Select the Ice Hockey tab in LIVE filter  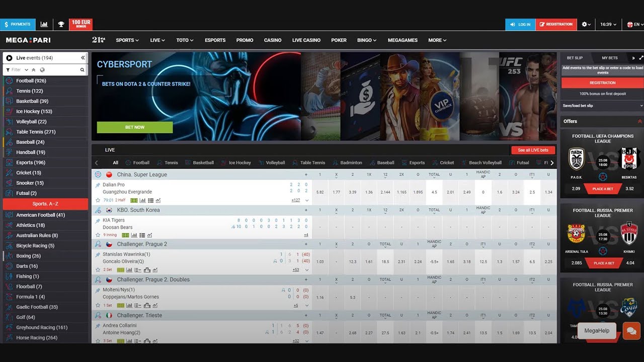click(x=235, y=163)
